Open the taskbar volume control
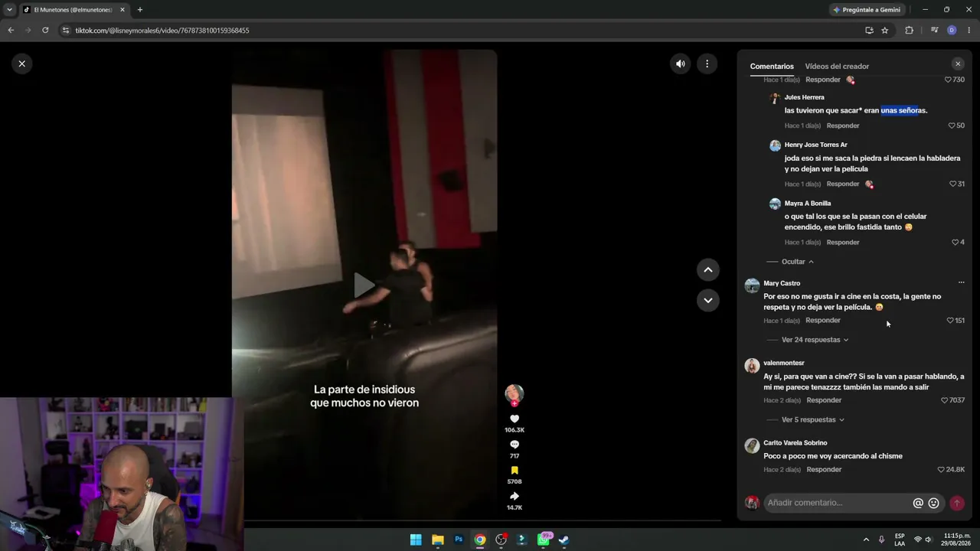The width and height of the screenshot is (980, 551). click(928, 540)
